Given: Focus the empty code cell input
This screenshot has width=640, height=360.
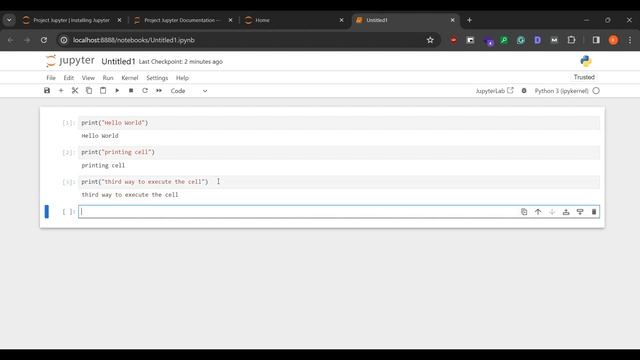Looking at the screenshot, I should [x=339, y=211].
